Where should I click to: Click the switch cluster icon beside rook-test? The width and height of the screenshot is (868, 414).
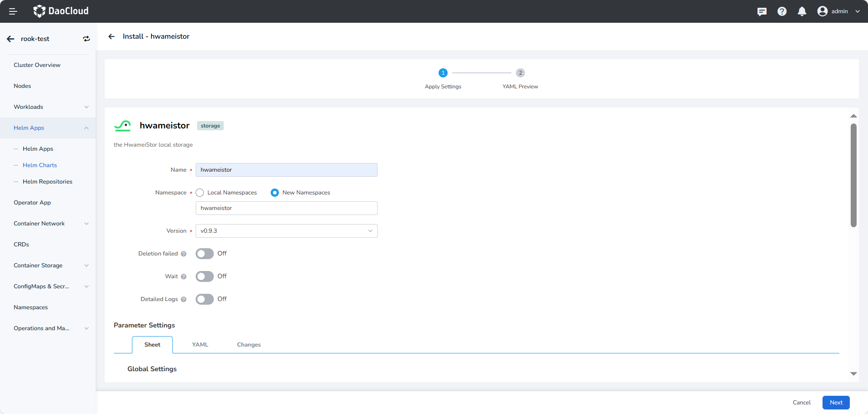click(86, 39)
